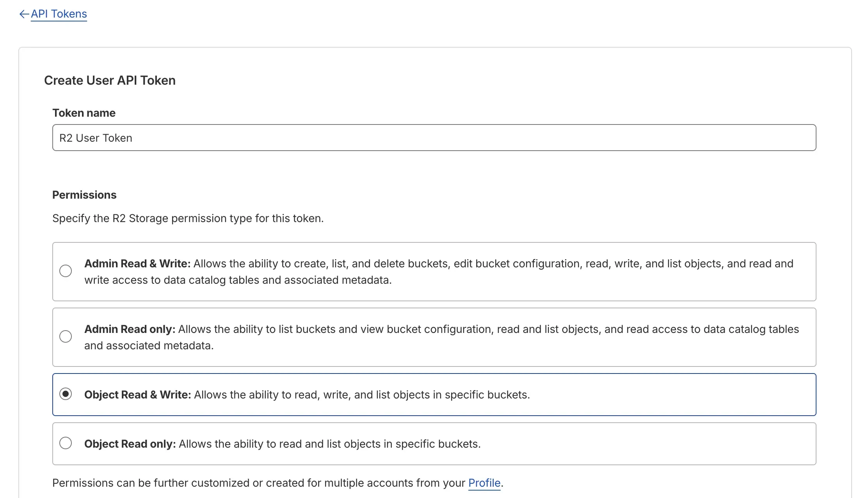The height and width of the screenshot is (498, 868).
Task: Click the Admin Read & Write option card
Action: [434, 271]
